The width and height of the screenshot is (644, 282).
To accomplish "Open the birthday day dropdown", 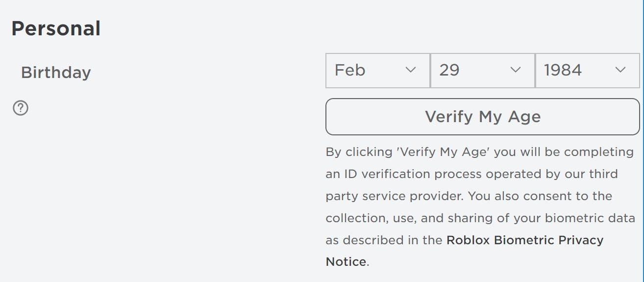I will click(x=482, y=71).
